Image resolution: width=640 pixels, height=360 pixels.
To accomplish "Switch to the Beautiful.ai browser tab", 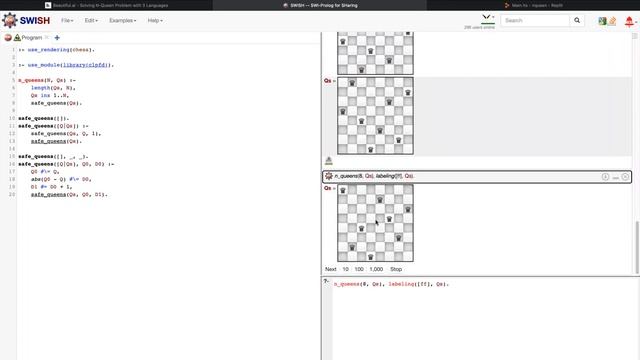I will point(107,5).
